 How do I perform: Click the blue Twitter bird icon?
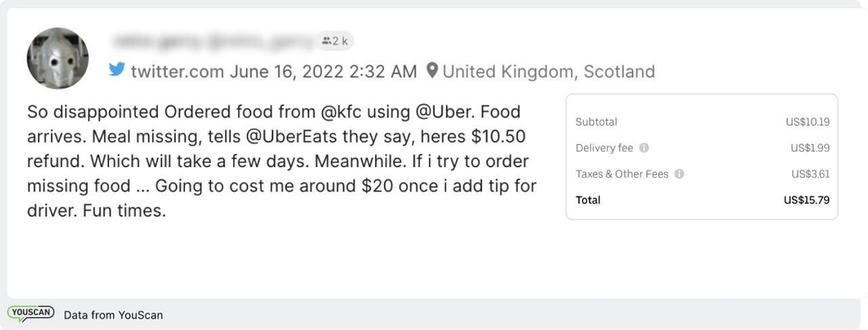pos(117,71)
